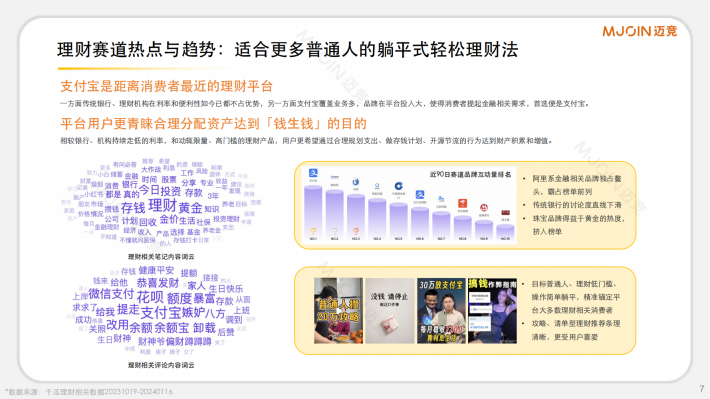The width and height of the screenshot is (710, 399).
Task: Click the 理财相关评论内容词云 caption
Action: coord(161,365)
